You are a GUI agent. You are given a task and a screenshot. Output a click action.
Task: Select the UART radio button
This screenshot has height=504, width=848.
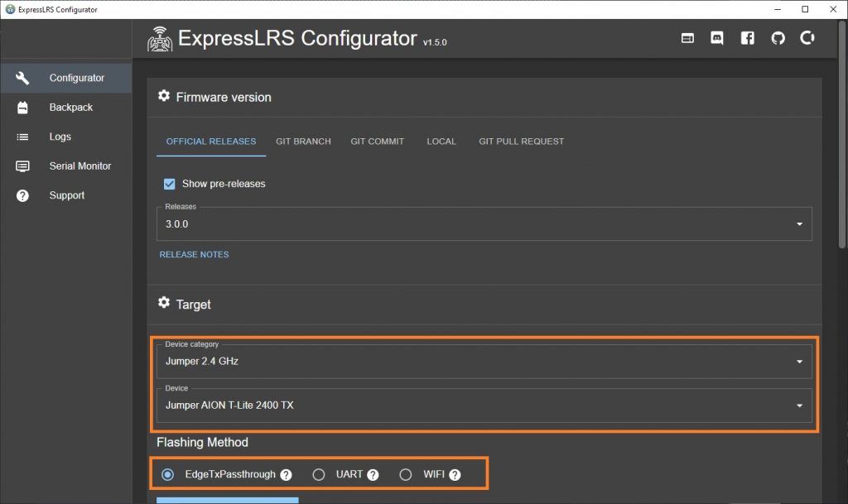(319, 474)
